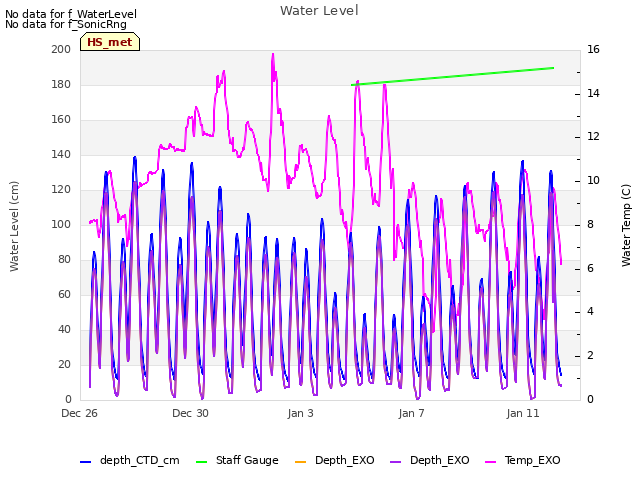
Task: Click the 'No data for f_SonicRng' message
Action: pos(66,24)
